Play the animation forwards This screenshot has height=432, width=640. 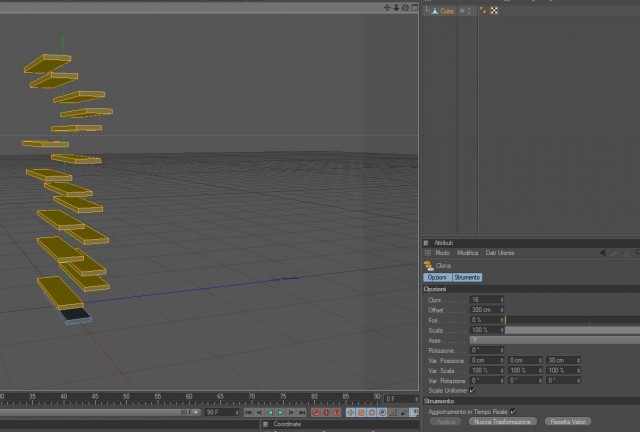[x=280, y=412]
